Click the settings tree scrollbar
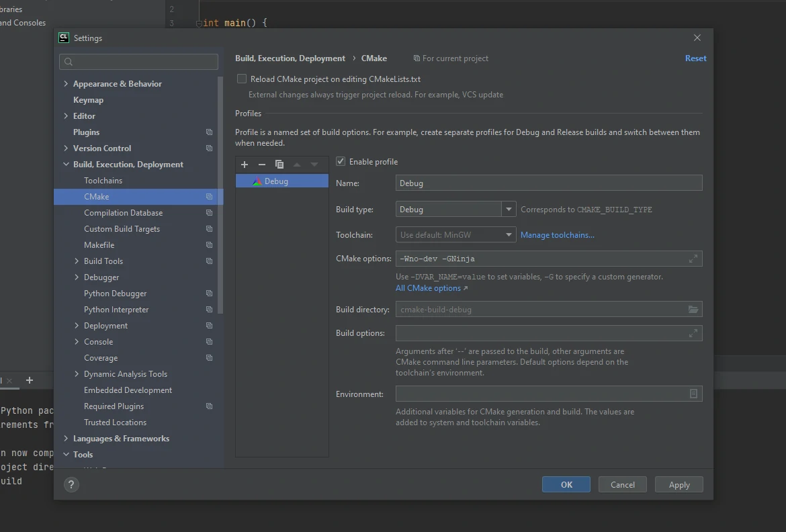The image size is (786, 532). [220, 195]
